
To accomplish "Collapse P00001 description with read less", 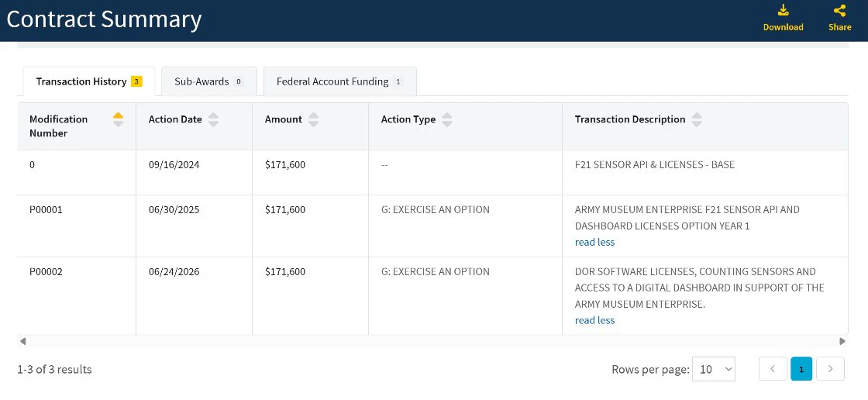I will pyautogui.click(x=594, y=242).
